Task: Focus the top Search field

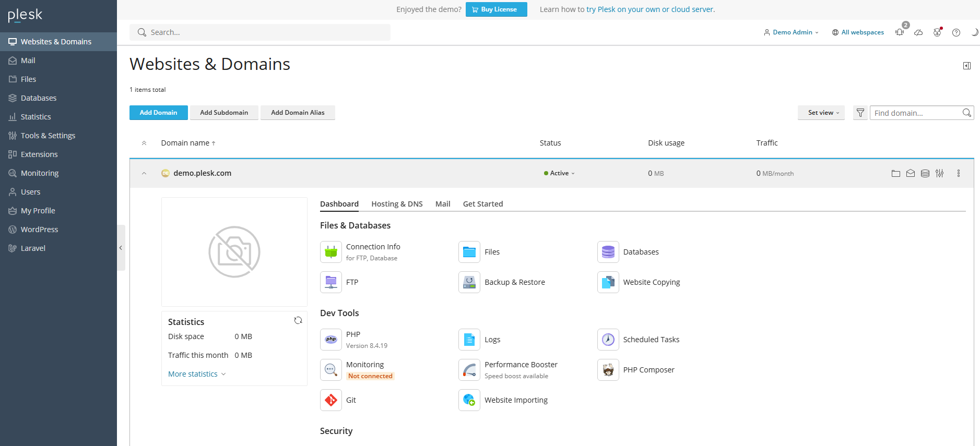Action: tap(260, 32)
